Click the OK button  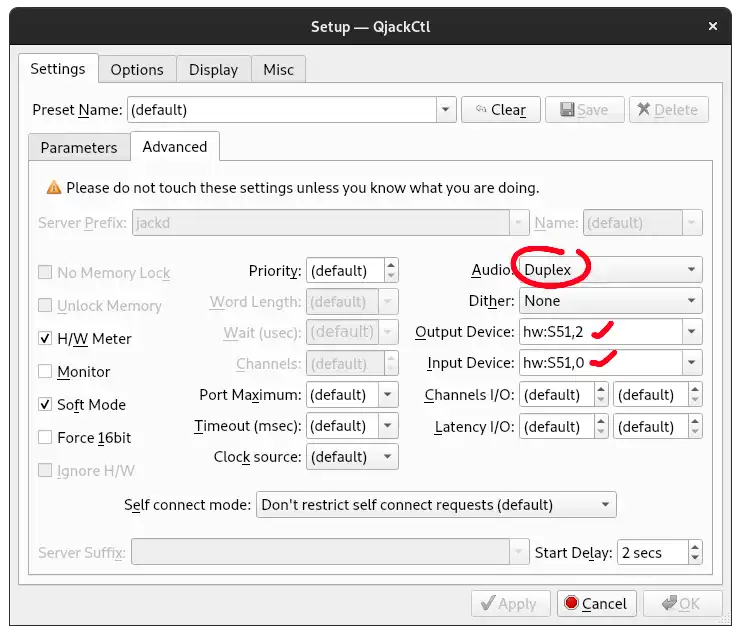coord(682,603)
